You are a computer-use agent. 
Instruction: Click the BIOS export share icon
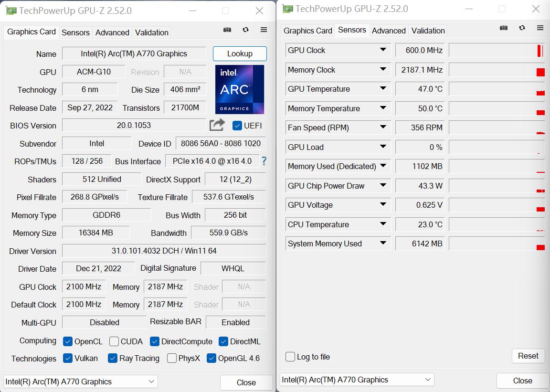click(x=217, y=125)
